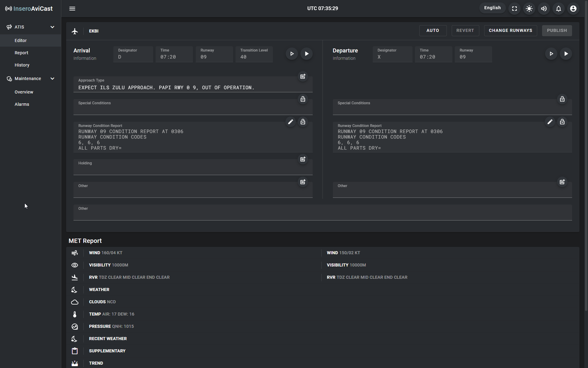Edit Arrival Runway Condition Report with pencil

click(290, 122)
